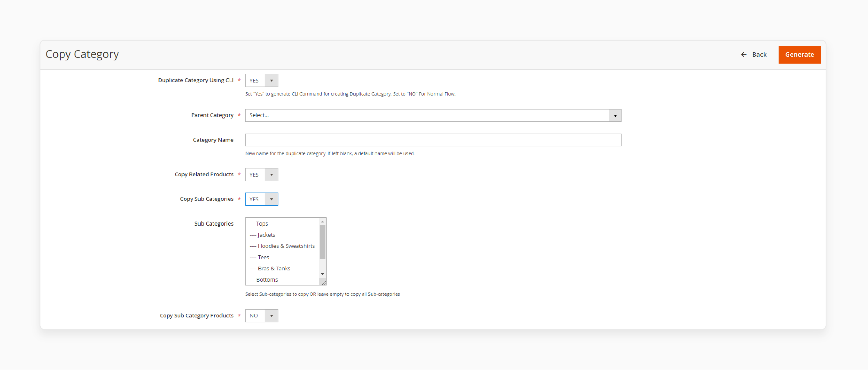Click the Sub Categories list resize handle

[323, 282]
